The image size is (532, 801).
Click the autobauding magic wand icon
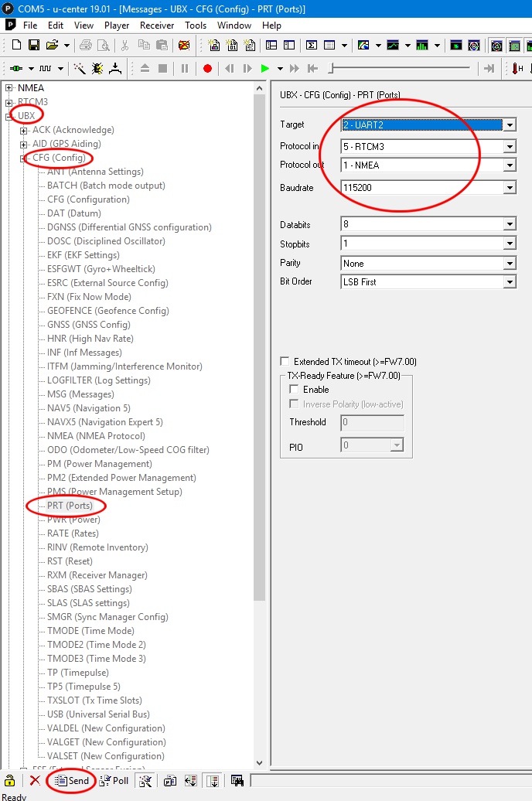79,69
